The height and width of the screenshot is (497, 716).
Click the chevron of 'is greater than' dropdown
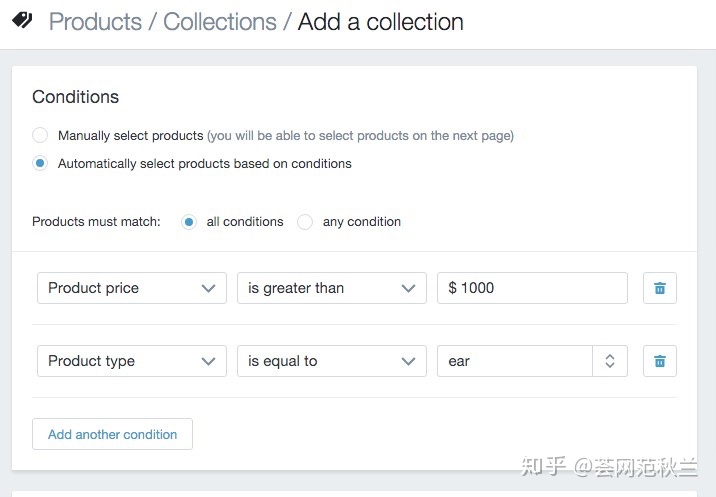(x=408, y=288)
